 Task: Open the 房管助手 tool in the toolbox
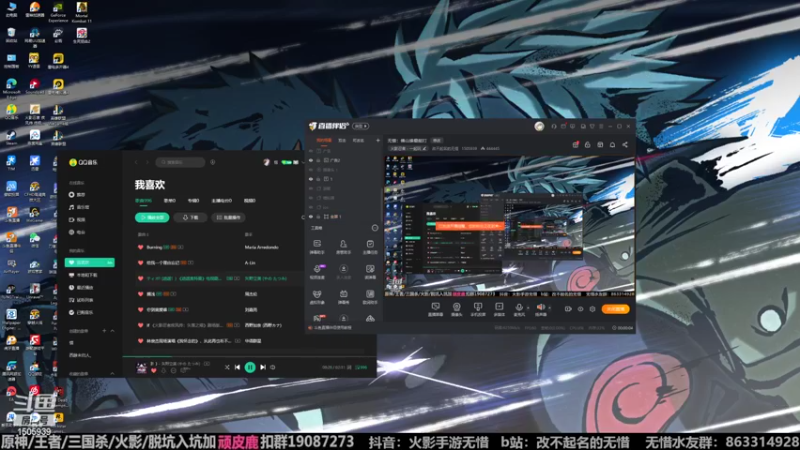(343, 247)
